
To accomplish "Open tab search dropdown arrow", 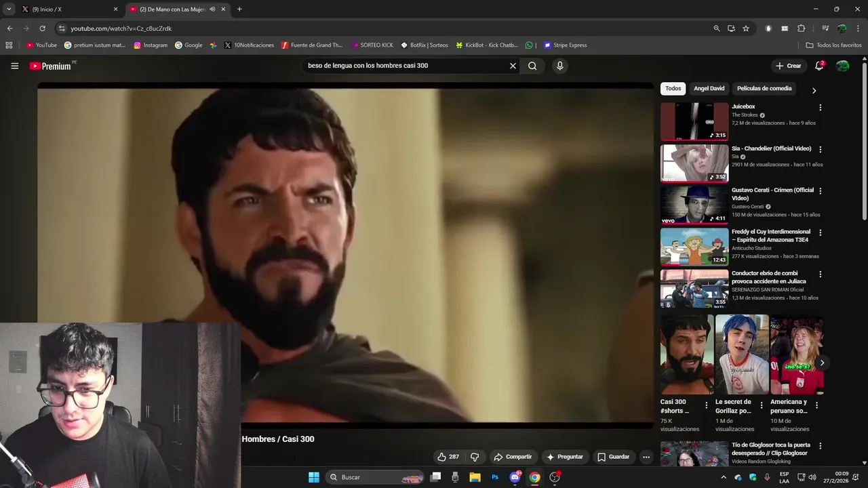I will pyautogui.click(x=9, y=9).
